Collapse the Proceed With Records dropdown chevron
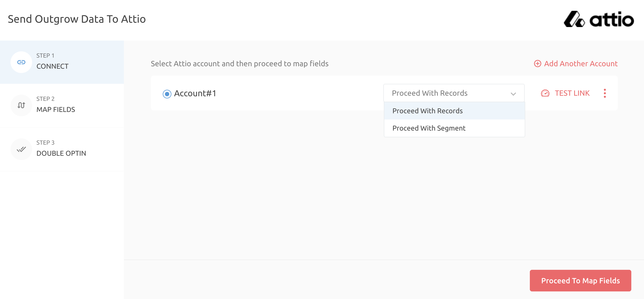The image size is (644, 299). coord(513,94)
